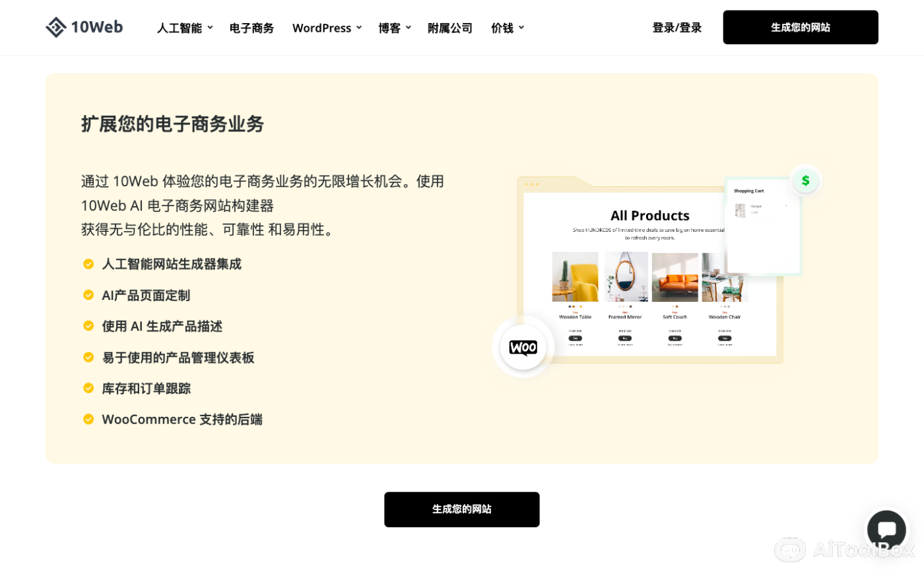The width and height of the screenshot is (924, 578).
Task: Select the orange Soft Couch product image
Action: click(675, 277)
